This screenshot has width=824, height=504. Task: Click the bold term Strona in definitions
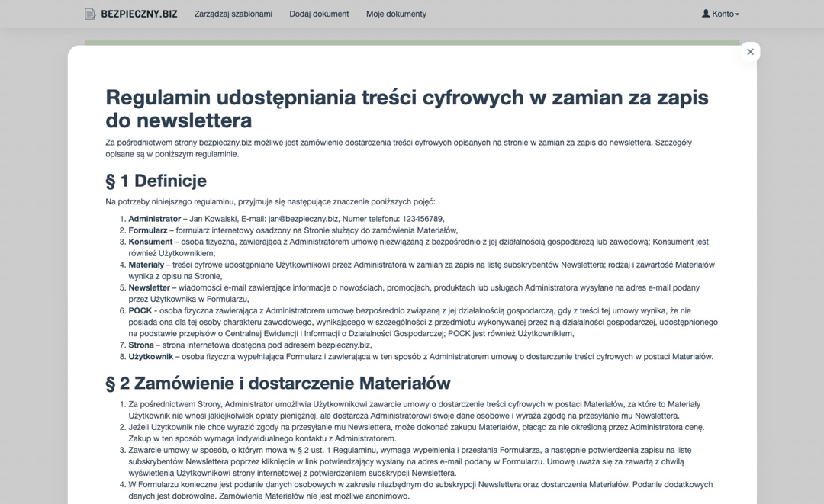click(141, 345)
